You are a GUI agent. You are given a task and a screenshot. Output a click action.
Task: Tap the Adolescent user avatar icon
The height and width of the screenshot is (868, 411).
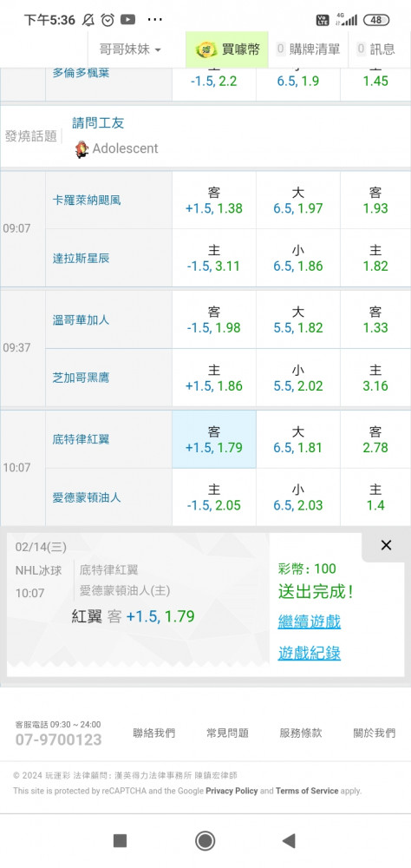tap(82, 149)
